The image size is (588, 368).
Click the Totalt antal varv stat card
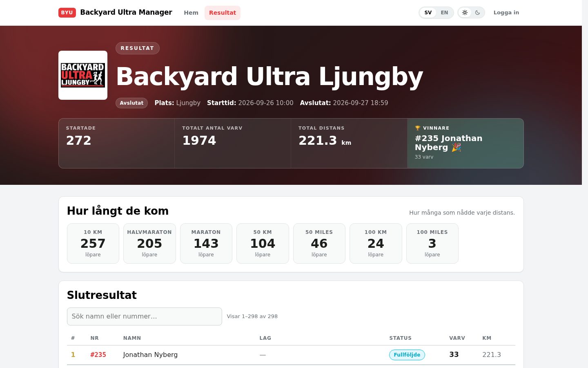233,143
